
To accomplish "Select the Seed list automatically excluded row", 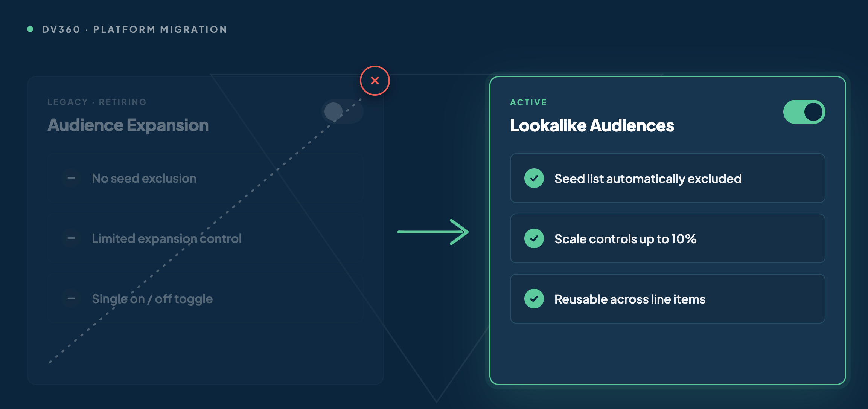I will tap(667, 178).
